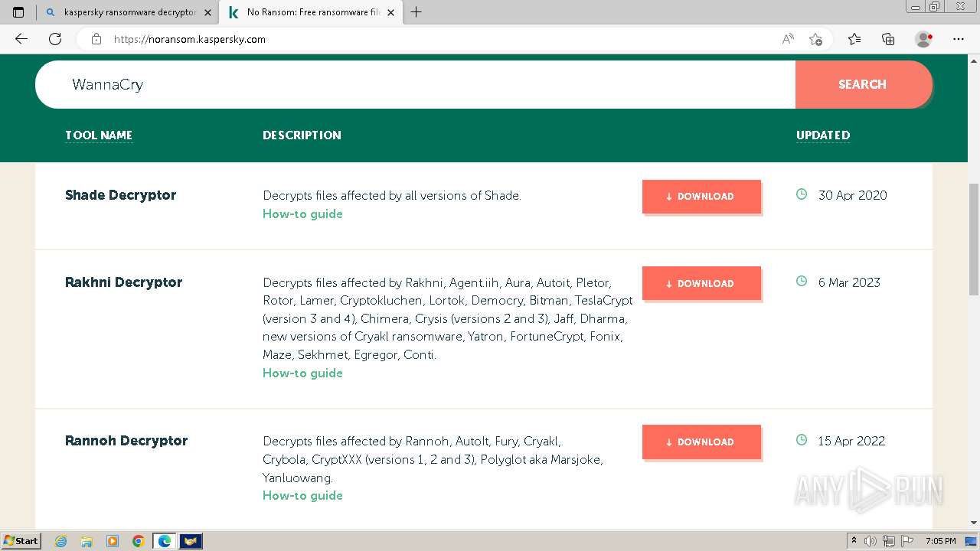Open How-to guide for Rakhni Decryptor

(x=302, y=373)
